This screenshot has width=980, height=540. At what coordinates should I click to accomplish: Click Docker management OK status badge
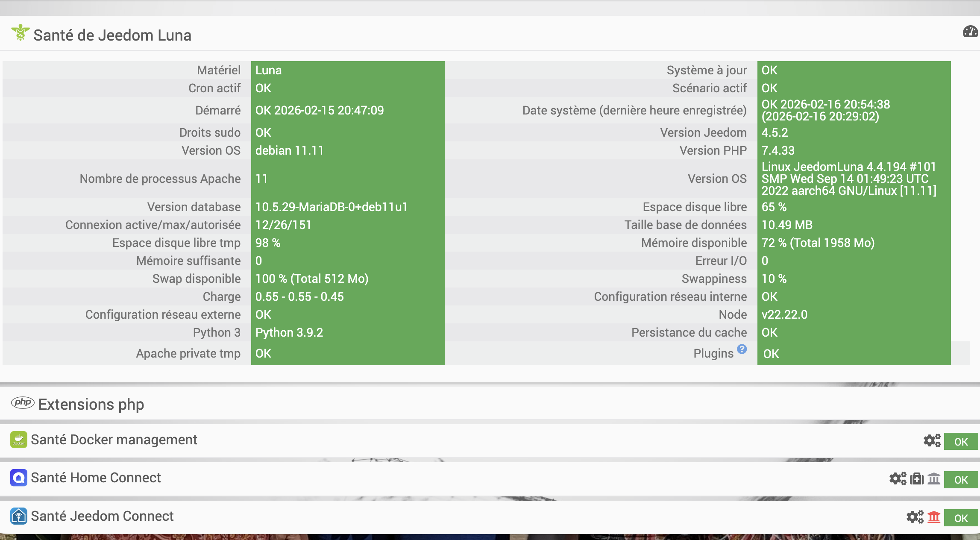coord(961,442)
